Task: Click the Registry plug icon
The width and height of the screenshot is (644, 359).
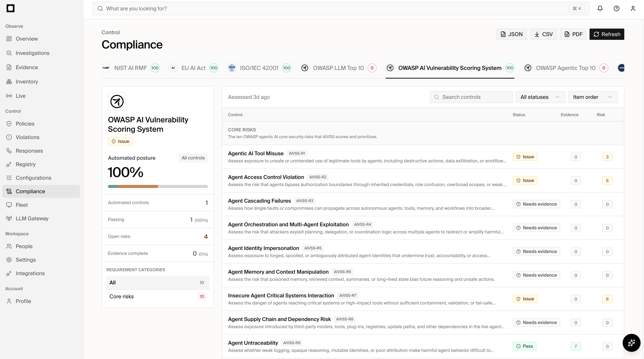Action: pos(9,164)
